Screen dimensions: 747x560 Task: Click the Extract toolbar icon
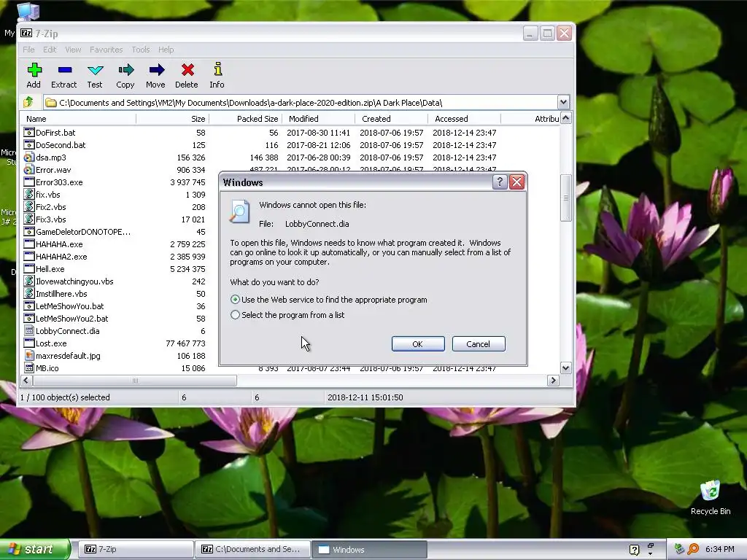point(64,71)
